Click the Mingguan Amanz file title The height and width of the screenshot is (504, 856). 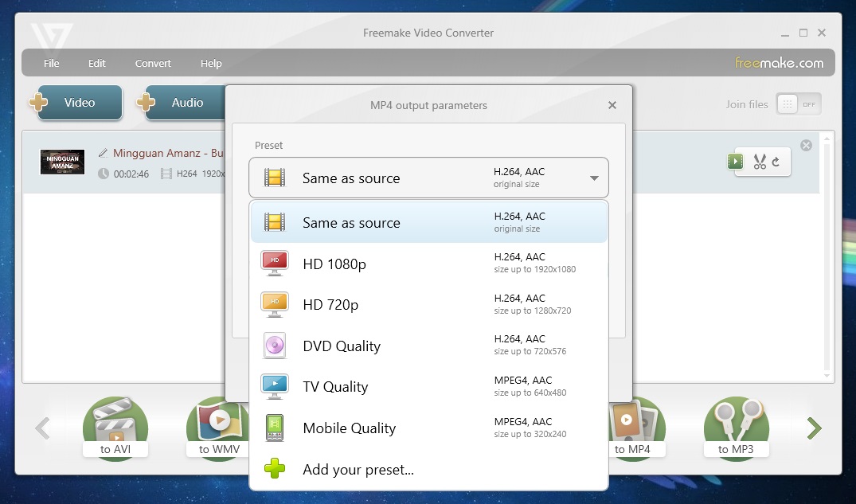168,153
